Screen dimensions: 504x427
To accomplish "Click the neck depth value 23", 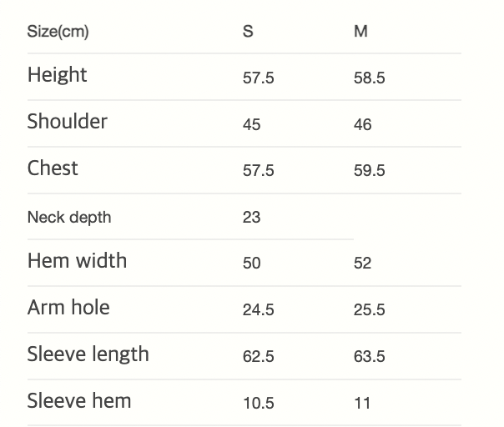I will point(251,218).
